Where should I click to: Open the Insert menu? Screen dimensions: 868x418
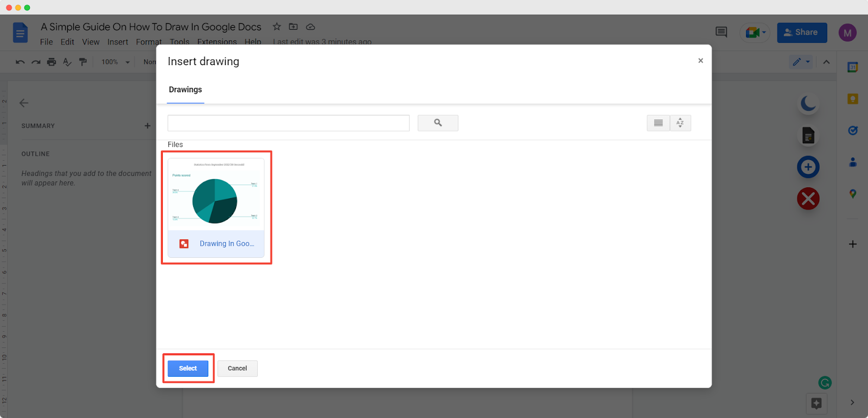point(118,42)
